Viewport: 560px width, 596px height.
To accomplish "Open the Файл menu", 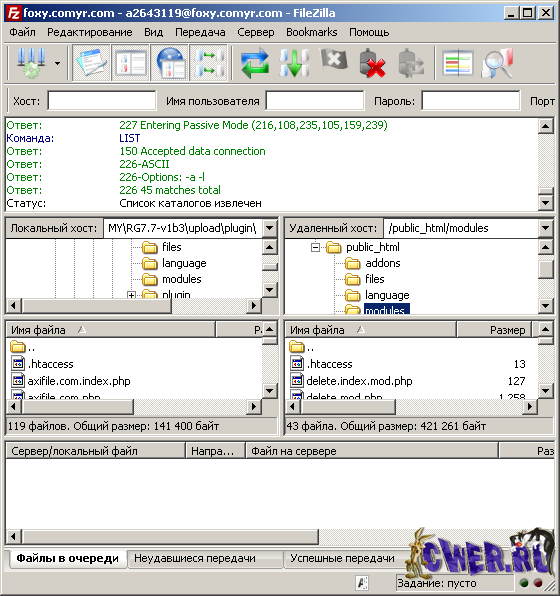I will click(22, 32).
